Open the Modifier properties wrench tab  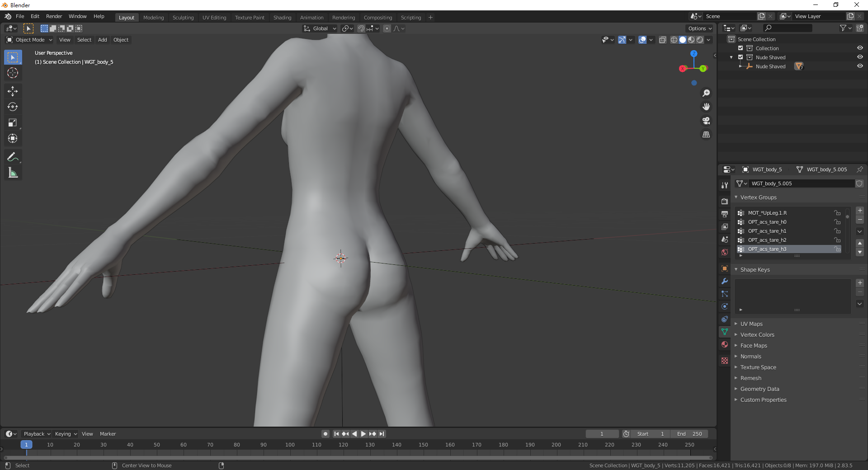pyautogui.click(x=725, y=281)
